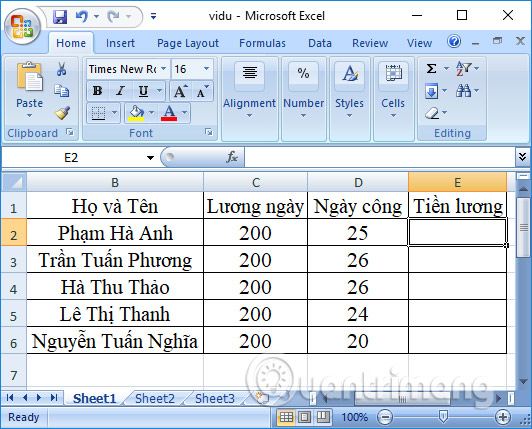Viewport: 532px width, 429px height.
Task: Toggle Italic formatting
Action: pos(120,91)
